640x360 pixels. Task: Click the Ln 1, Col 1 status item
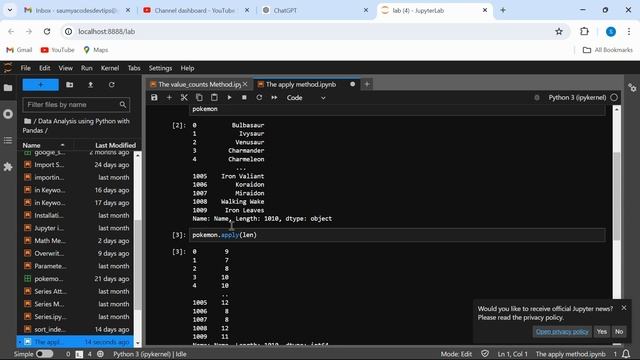pos(512,354)
